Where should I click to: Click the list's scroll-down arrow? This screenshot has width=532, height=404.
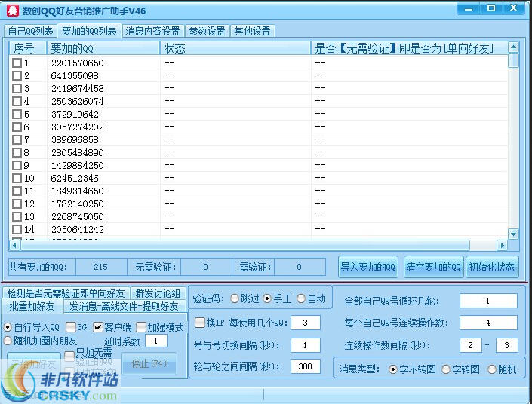point(513,234)
